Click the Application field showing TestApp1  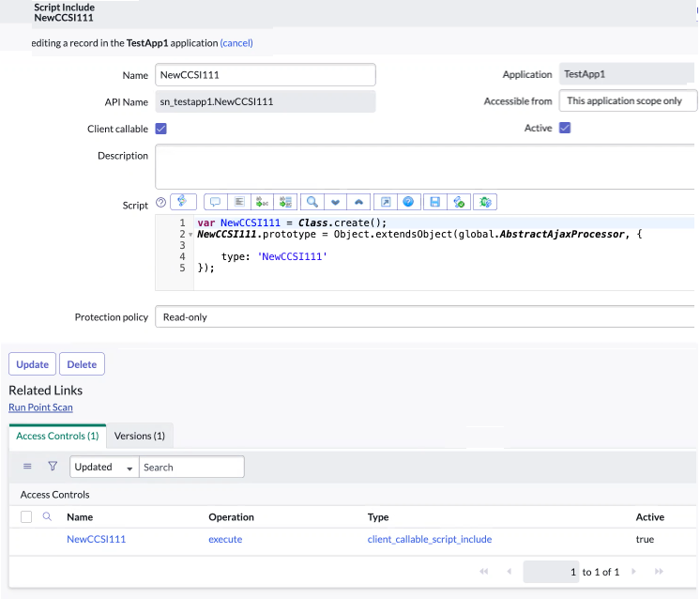tap(626, 74)
